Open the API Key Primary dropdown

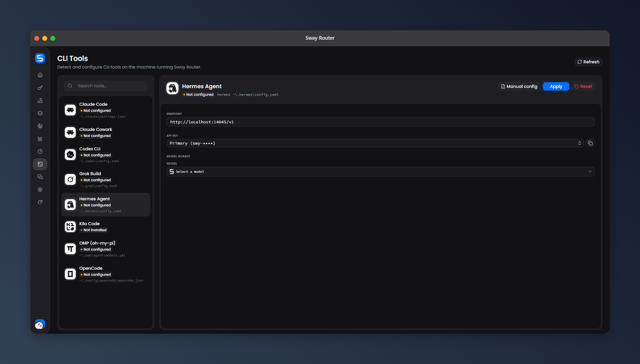click(375, 143)
